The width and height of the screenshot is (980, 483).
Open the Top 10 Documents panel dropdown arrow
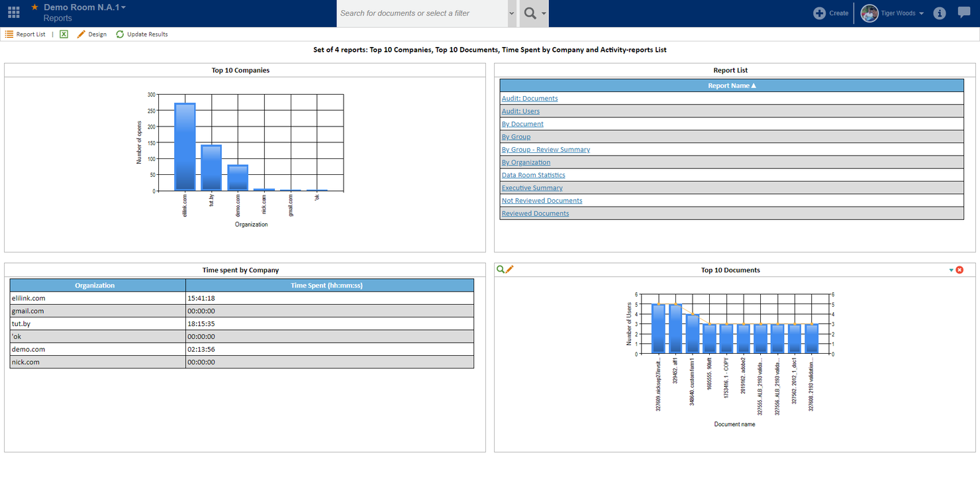pyautogui.click(x=951, y=270)
